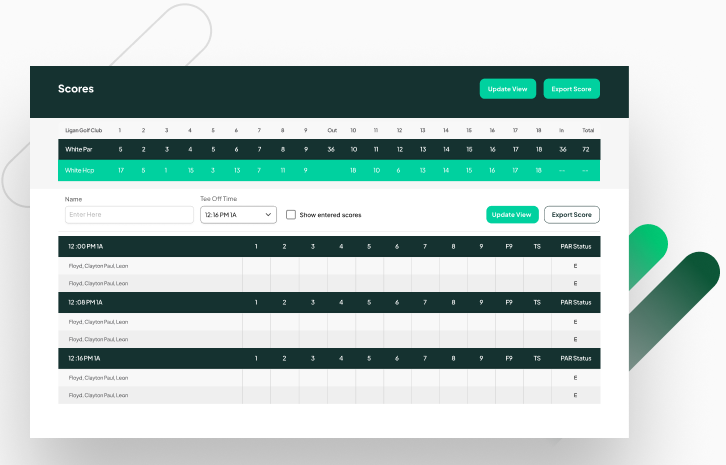Viewport: 726px width, 465px height.
Task: Click TS column in 12:08 PM 1A header
Action: 537,302
